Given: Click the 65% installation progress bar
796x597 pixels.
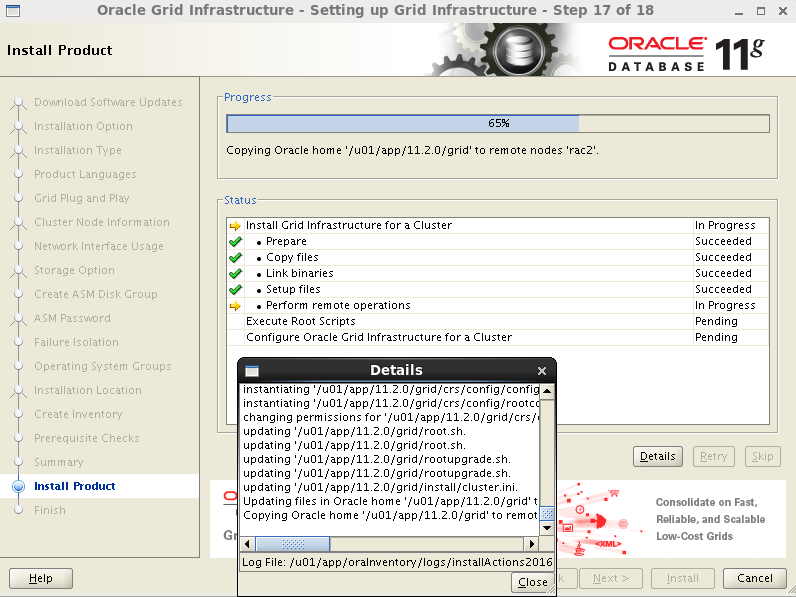Looking at the screenshot, I should (498, 123).
